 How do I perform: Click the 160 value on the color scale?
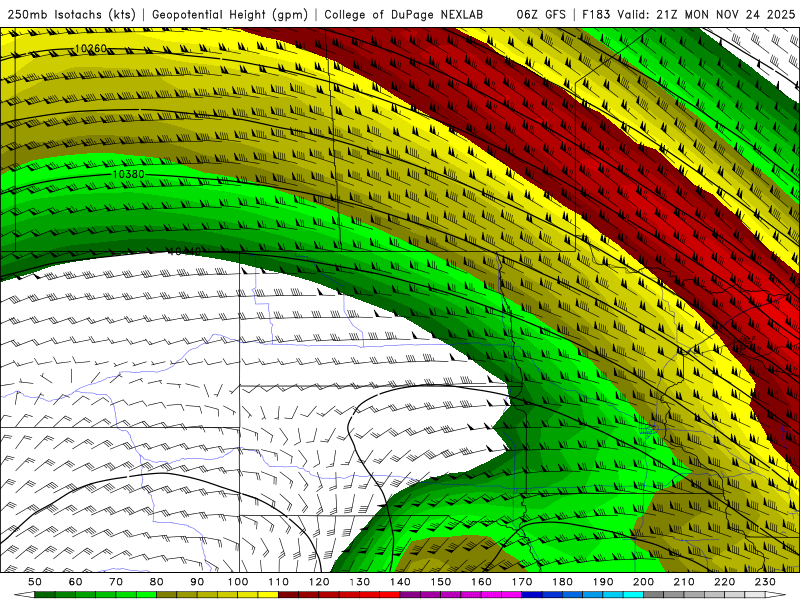tap(481, 582)
